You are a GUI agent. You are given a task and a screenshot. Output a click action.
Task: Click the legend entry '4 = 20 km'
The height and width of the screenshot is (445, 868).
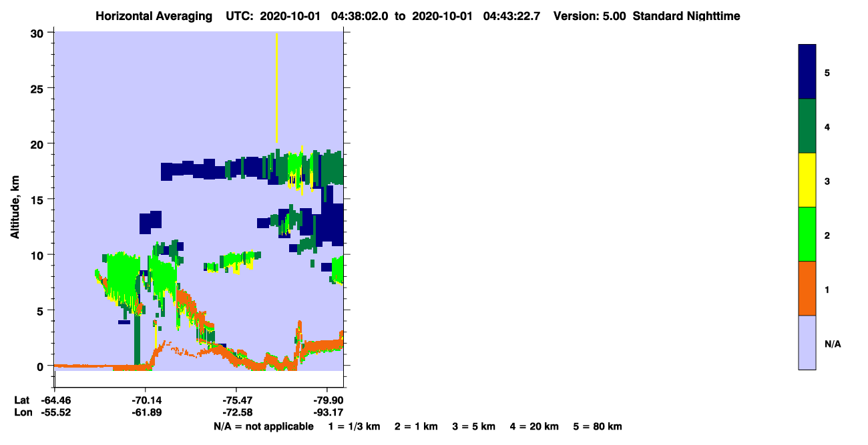(x=534, y=426)
